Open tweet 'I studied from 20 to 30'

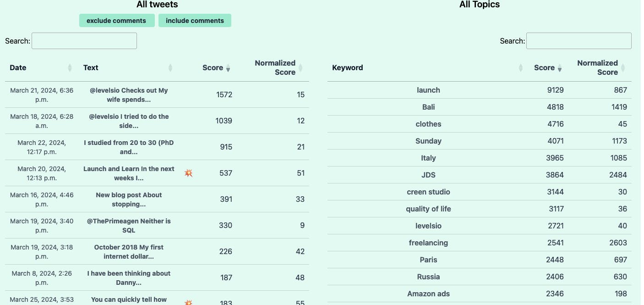click(129, 147)
